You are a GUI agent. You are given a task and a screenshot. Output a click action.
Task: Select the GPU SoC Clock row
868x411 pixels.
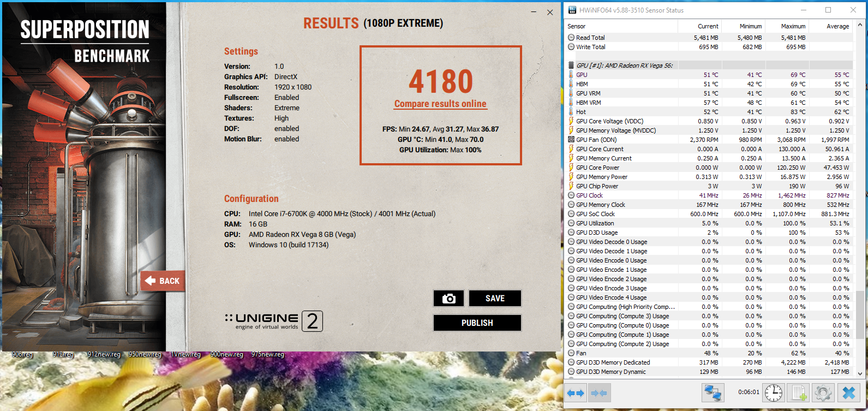tap(709, 214)
